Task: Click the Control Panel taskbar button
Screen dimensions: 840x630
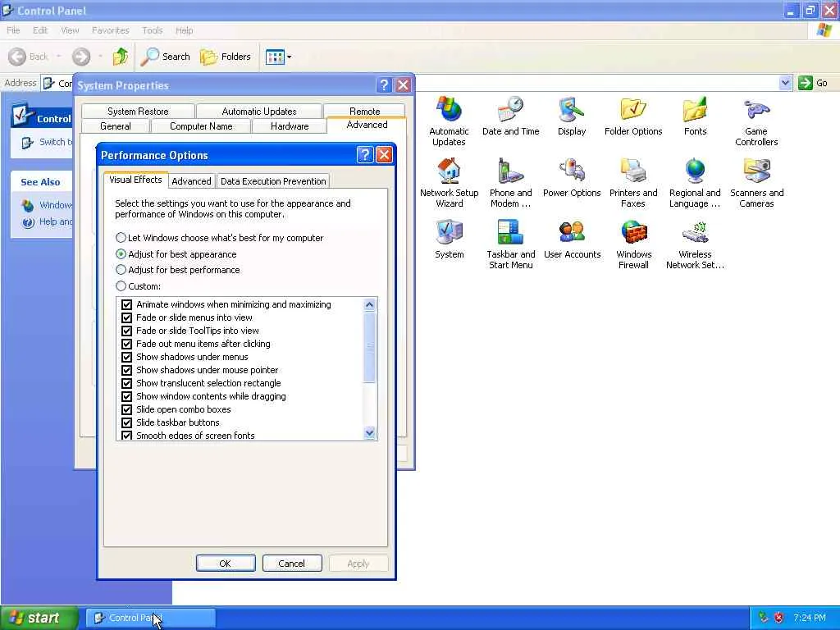Action: (151, 618)
